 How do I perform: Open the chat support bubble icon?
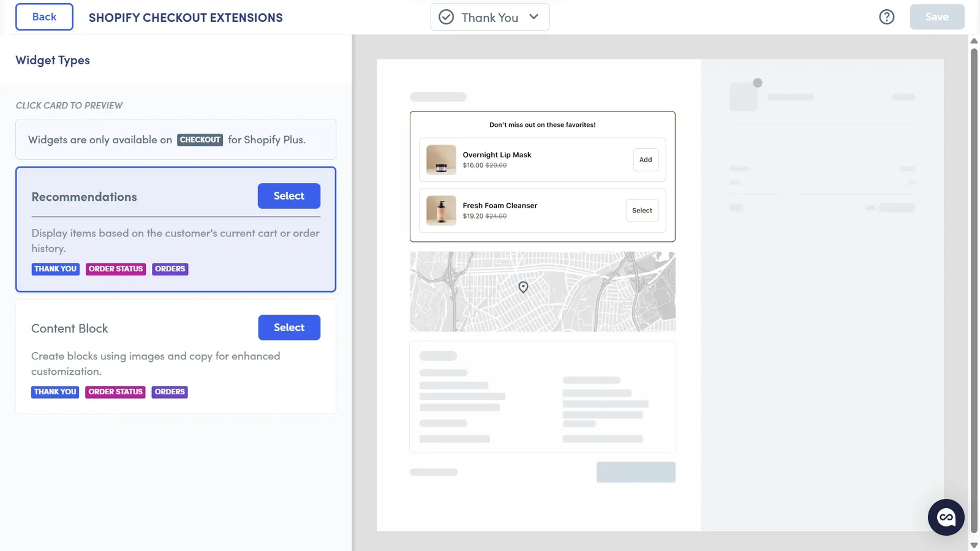(946, 517)
